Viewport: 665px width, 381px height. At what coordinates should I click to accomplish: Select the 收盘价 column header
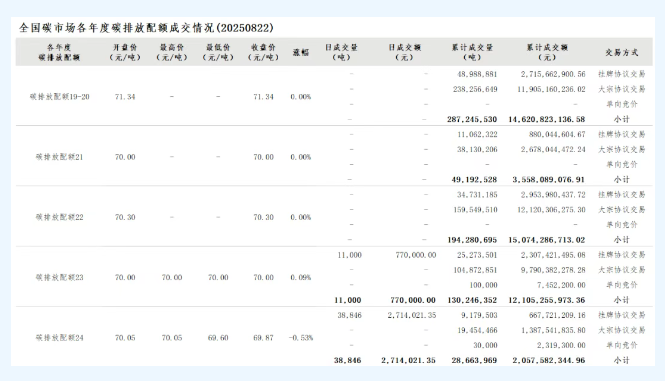[263, 52]
